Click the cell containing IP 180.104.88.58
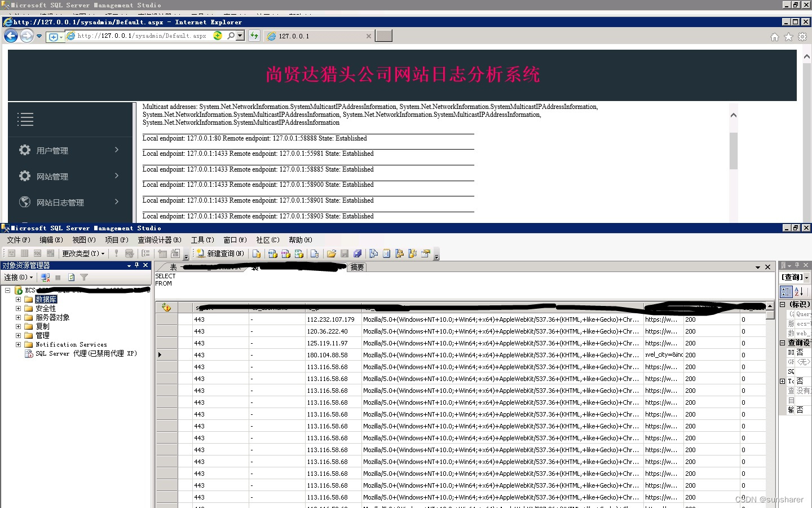The width and height of the screenshot is (812, 508). 334,355
